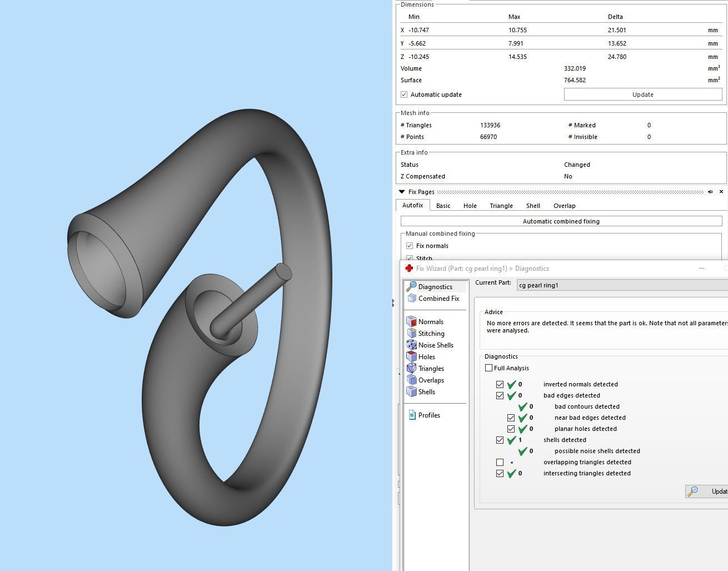
Task: Click the triangles count 133936
Action: tap(491, 125)
